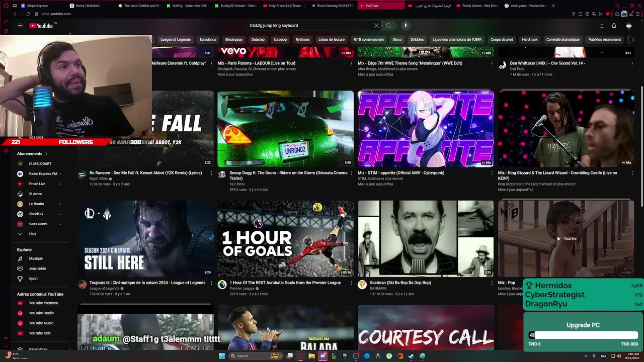Open options menu for Scatman video
The width and height of the screenshot is (644, 362).
point(492,283)
